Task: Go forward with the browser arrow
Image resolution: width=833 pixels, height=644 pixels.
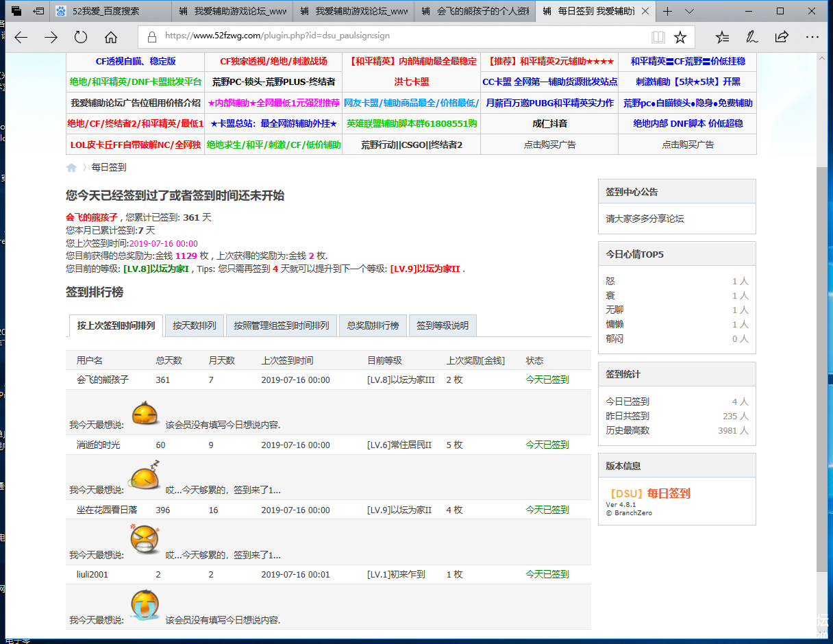Action: (51, 37)
